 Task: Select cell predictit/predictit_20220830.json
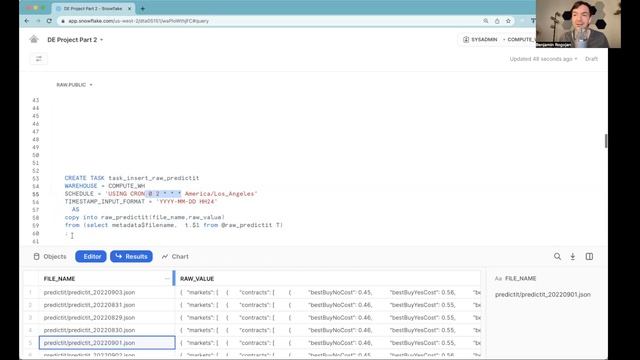[x=107, y=330]
